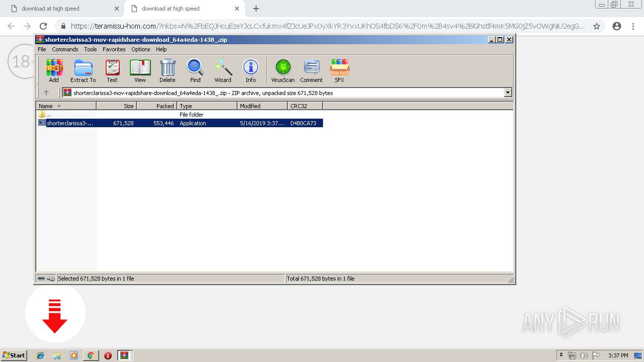Image resolution: width=644 pixels, height=362 pixels.
Task: Click the SFX toolbar icon
Action: click(x=340, y=70)
